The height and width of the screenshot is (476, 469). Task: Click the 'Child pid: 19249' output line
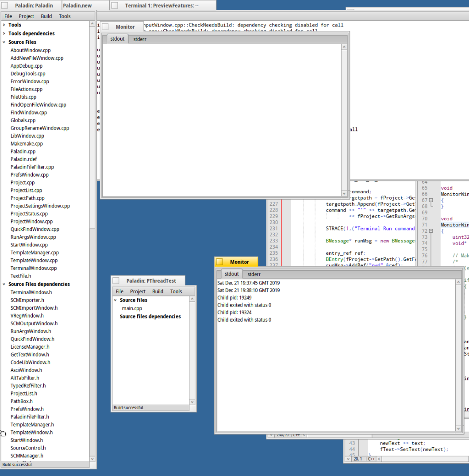click(x=234, y=297)
